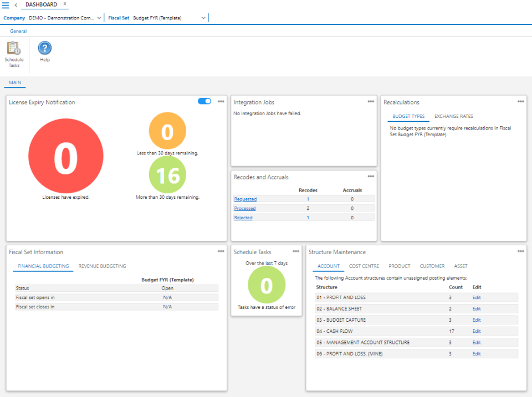Viewport: 532px width, 397px height.
Task: Open the Recodes and Accruals options menu
Action: pos(370,176)
